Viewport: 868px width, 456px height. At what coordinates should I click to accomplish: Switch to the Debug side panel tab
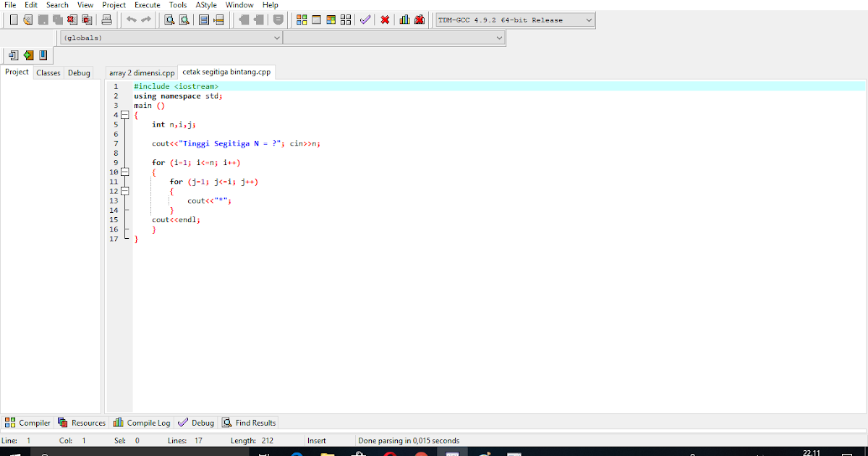click(x=79, y=72)
